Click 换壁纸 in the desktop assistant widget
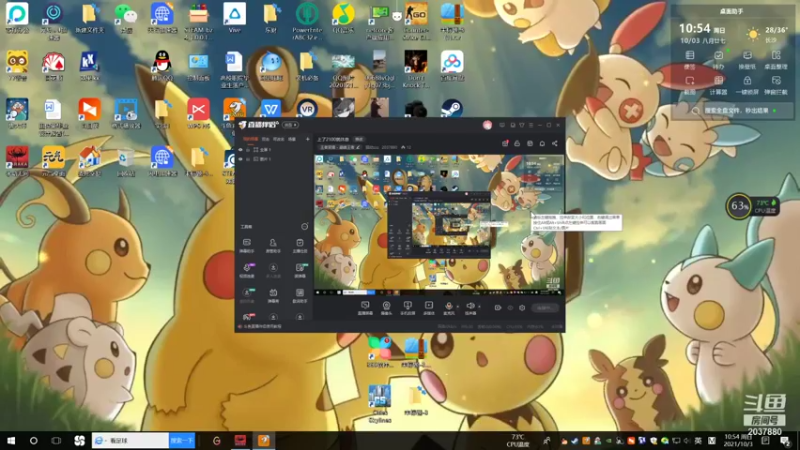 tap(747, 60)
